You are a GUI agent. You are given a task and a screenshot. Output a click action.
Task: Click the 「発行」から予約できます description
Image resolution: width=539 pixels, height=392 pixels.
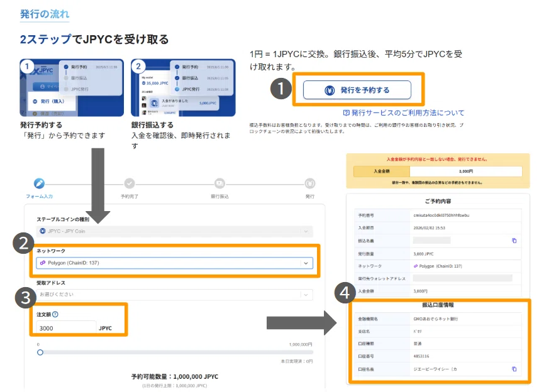[x=62, y=136]
